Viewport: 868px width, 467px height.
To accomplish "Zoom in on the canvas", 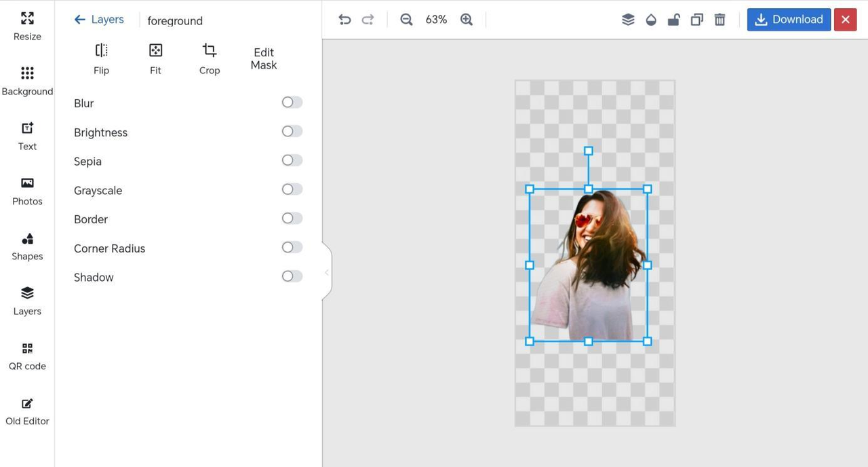I will (467, 20).
